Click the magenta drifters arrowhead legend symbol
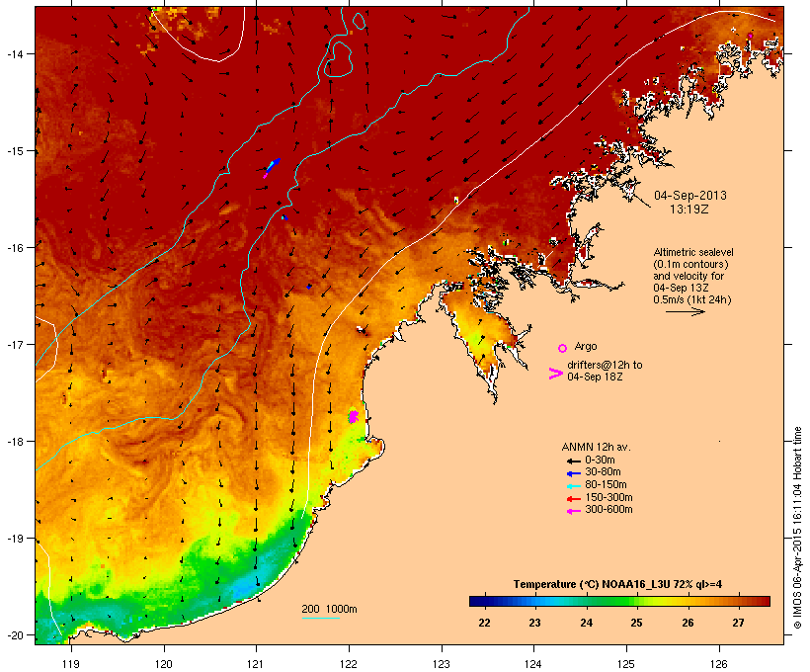 (x=555, y=374)
